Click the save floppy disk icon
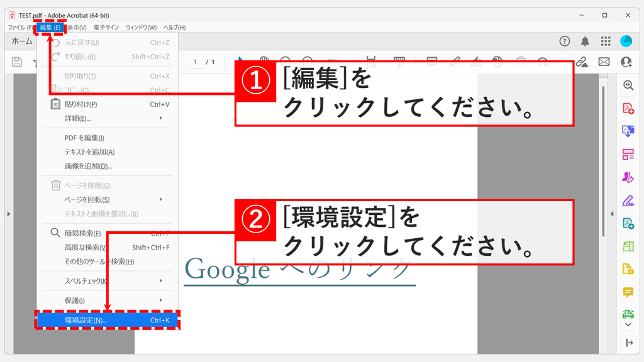Screen dimensions: 644x362 click(17, 62)
